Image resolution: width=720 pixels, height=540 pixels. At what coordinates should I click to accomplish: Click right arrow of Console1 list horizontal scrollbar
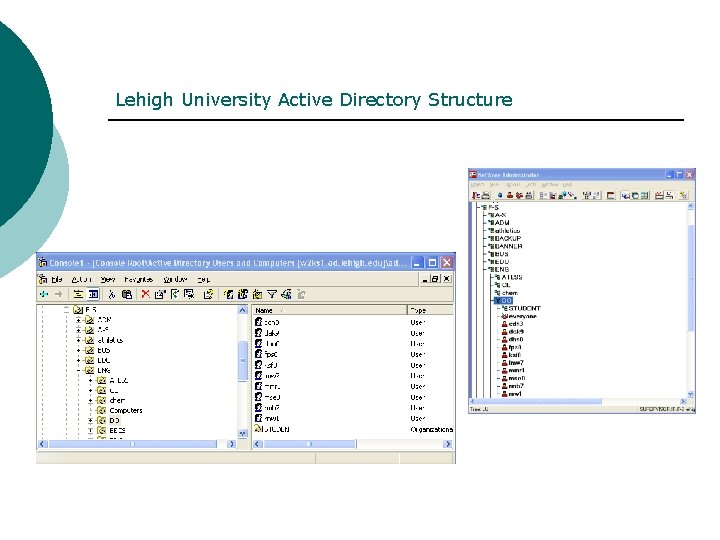[x=448, y=444]
